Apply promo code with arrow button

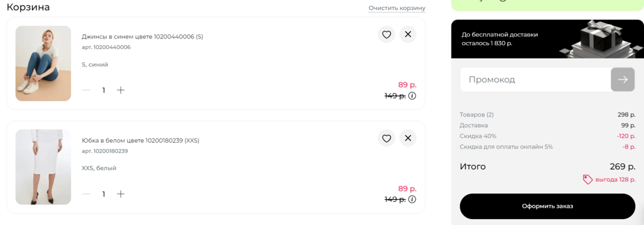tap(623, 79)
